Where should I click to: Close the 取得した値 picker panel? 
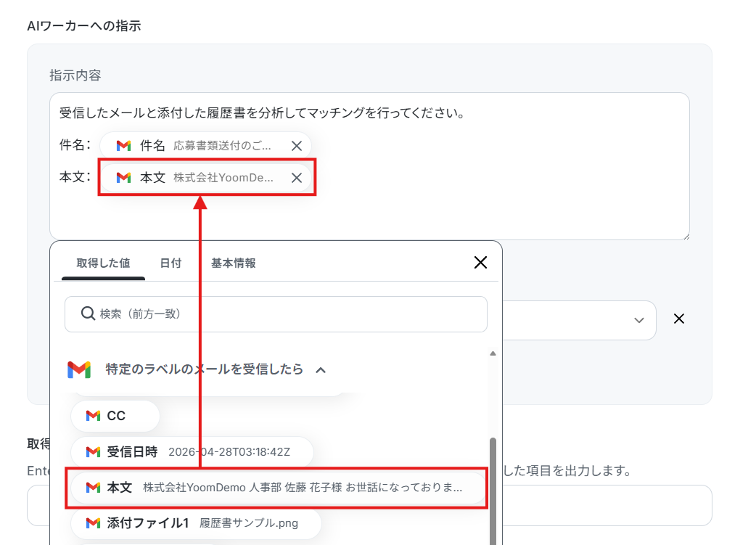click(x=480, y=263)
